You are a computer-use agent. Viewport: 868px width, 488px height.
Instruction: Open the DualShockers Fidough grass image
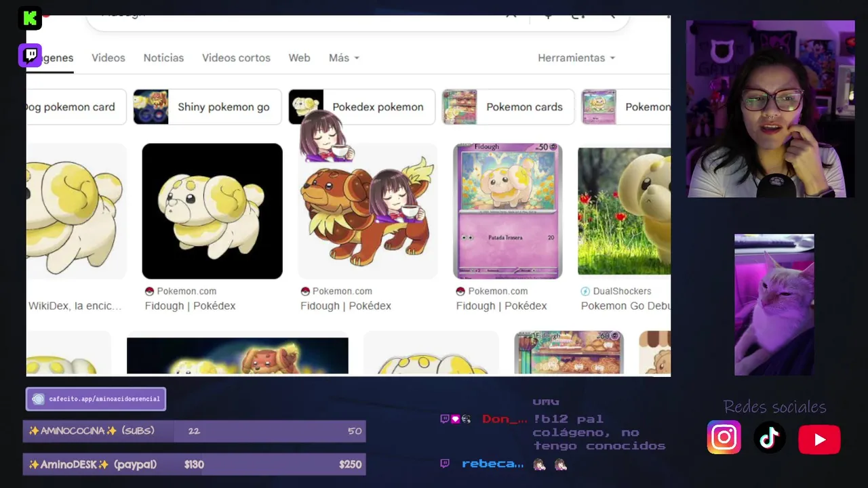click(x=624, y=211)
